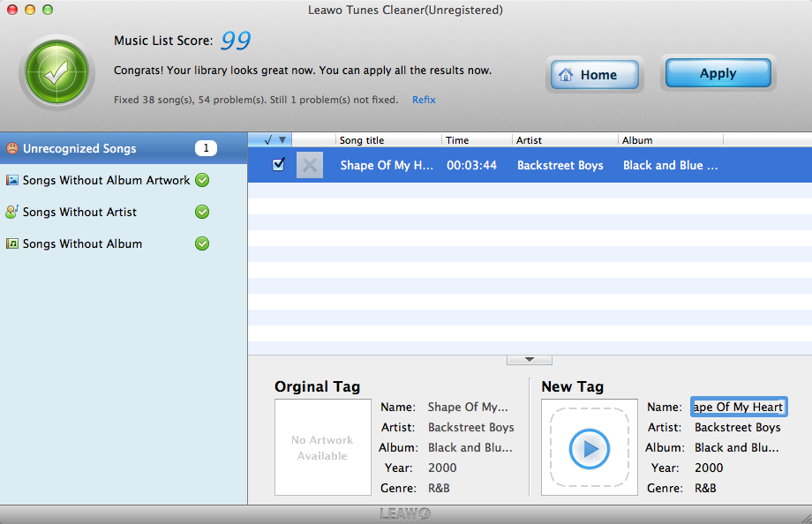Click the X status icon in song row

[310, 165]
